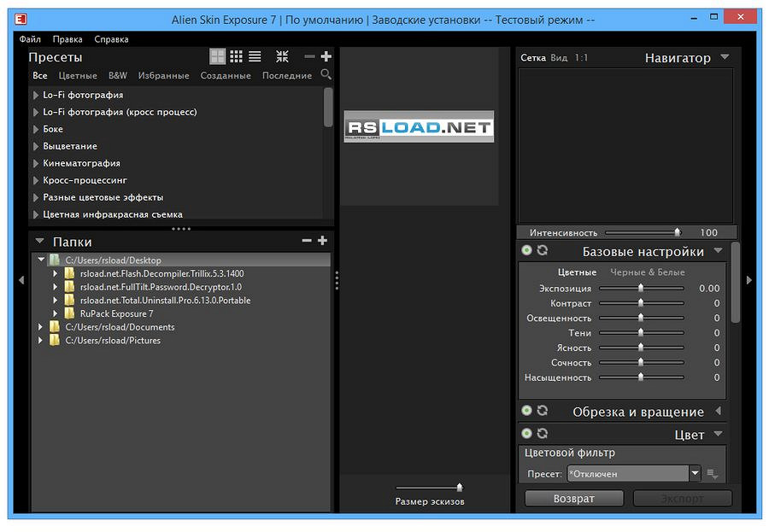Click the Exposure app icon in title bar
The width and height of the screenshot is (769, 532).
21,19
